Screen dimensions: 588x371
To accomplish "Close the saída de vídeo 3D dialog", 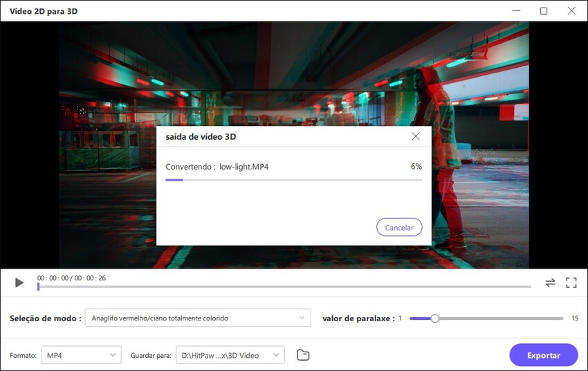I will tap(416, 136).
